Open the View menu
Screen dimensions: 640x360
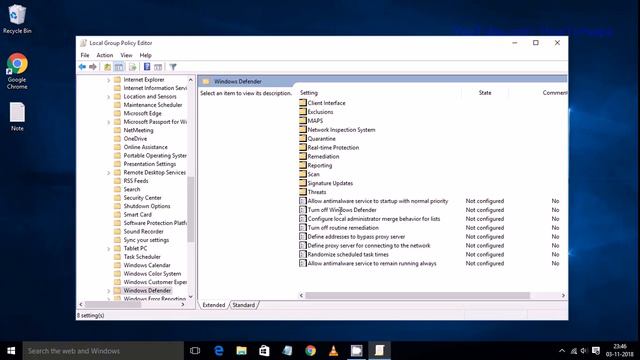coord(126,55)
